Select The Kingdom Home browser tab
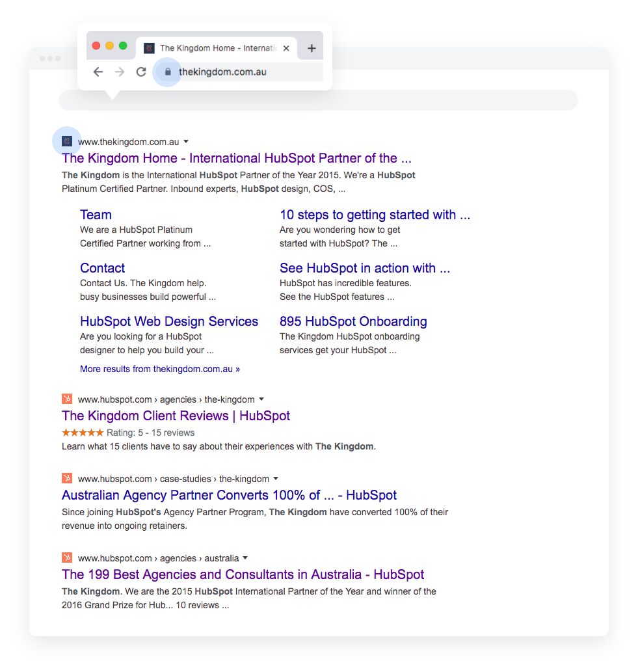Image resolution: width=638 pixels, height=672 pixels. [217, 48]
